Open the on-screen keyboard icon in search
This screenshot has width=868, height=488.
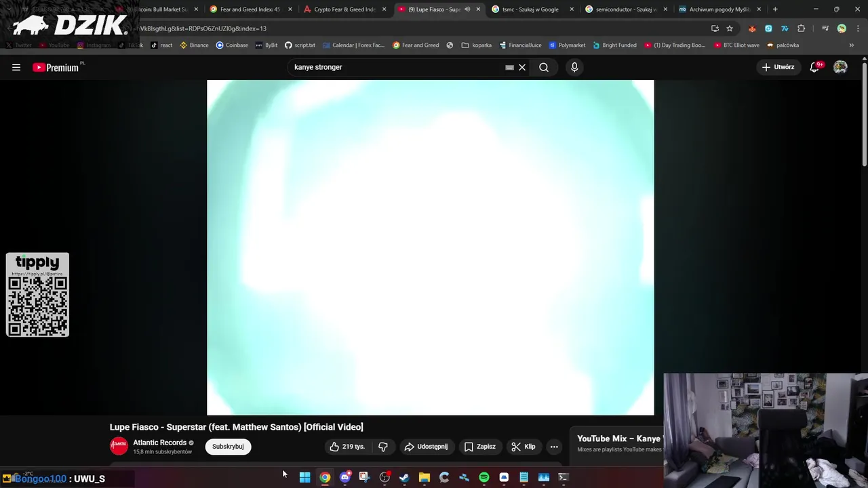(509, 67)
